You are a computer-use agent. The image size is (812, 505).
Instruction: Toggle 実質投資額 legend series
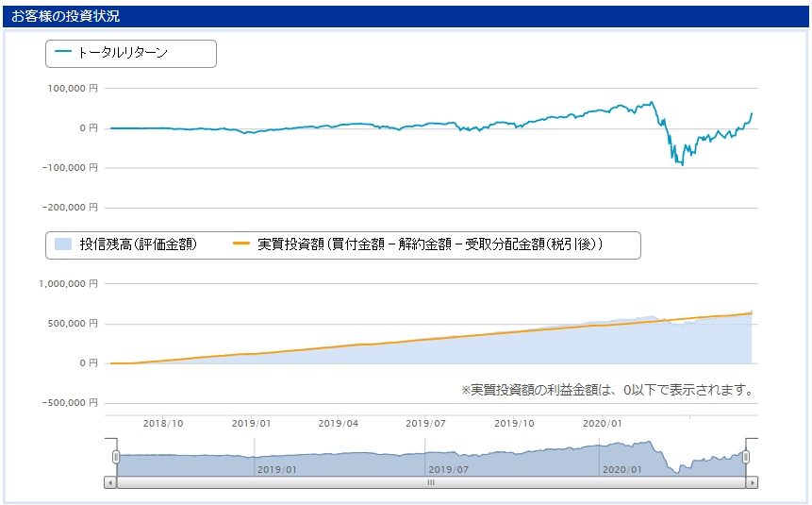(x=418, y=244)
